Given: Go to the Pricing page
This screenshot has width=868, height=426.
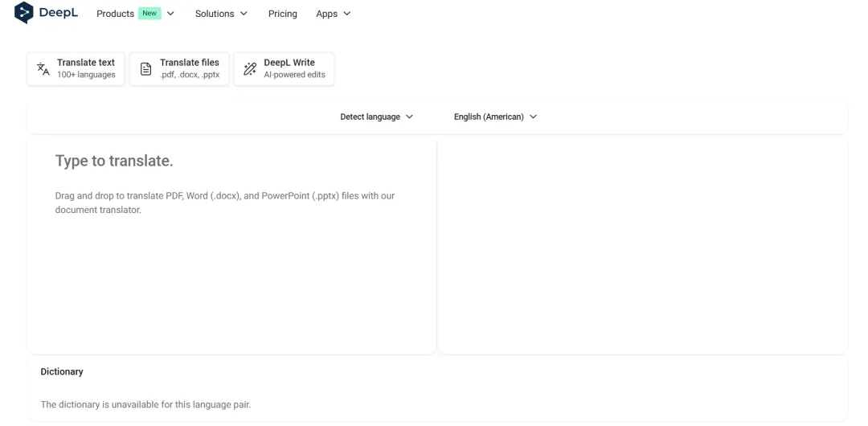Looking at the screenshot, I should pyautogui.click(x=282, y=14).
